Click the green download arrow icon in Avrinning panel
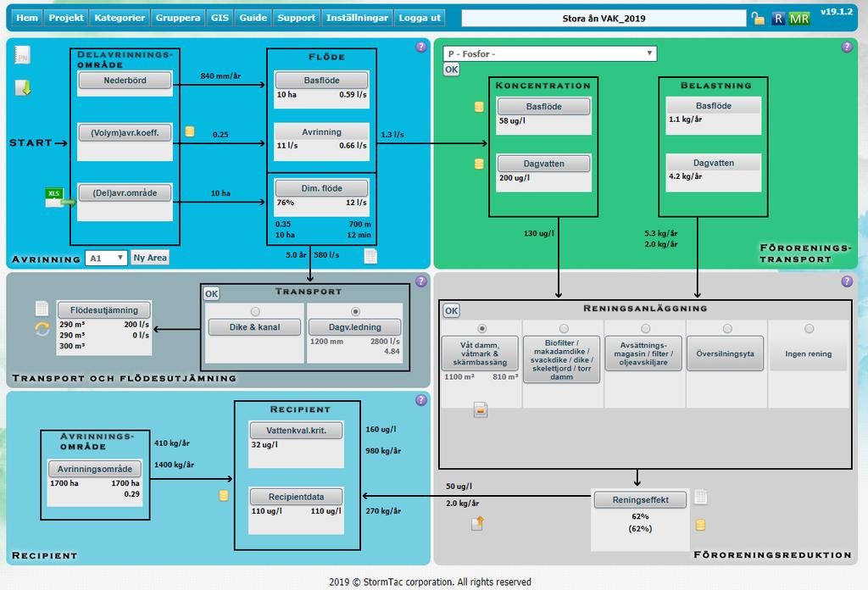 coord(23,87)
